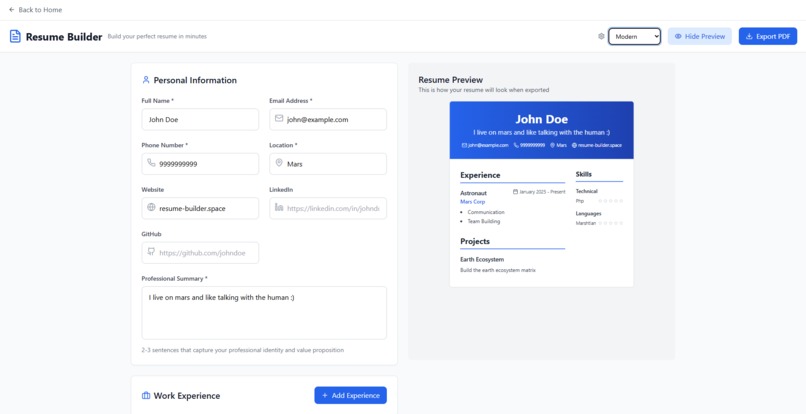Click the LinkedIn icon in the field
Screen dimensions: 806x414
click(279, 207)
